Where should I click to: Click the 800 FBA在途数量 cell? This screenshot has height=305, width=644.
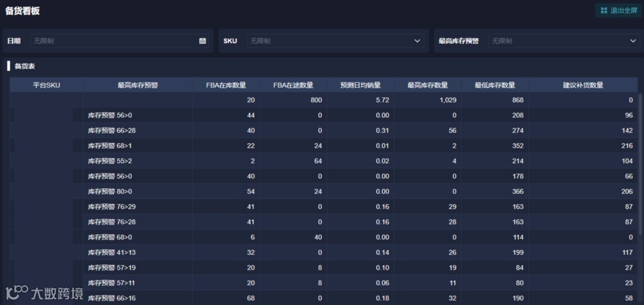pyautogui.click(x=293, y=99)
